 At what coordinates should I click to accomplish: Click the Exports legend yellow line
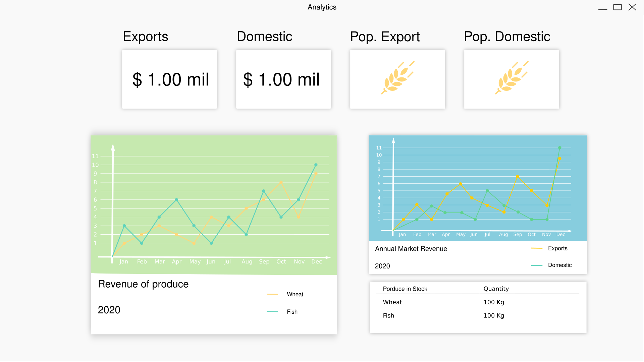tap(537, 248)
